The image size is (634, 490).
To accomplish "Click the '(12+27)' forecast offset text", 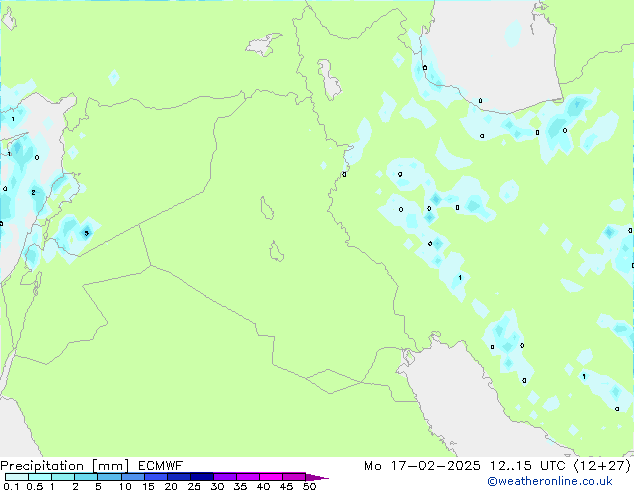I will pos(602,466).
